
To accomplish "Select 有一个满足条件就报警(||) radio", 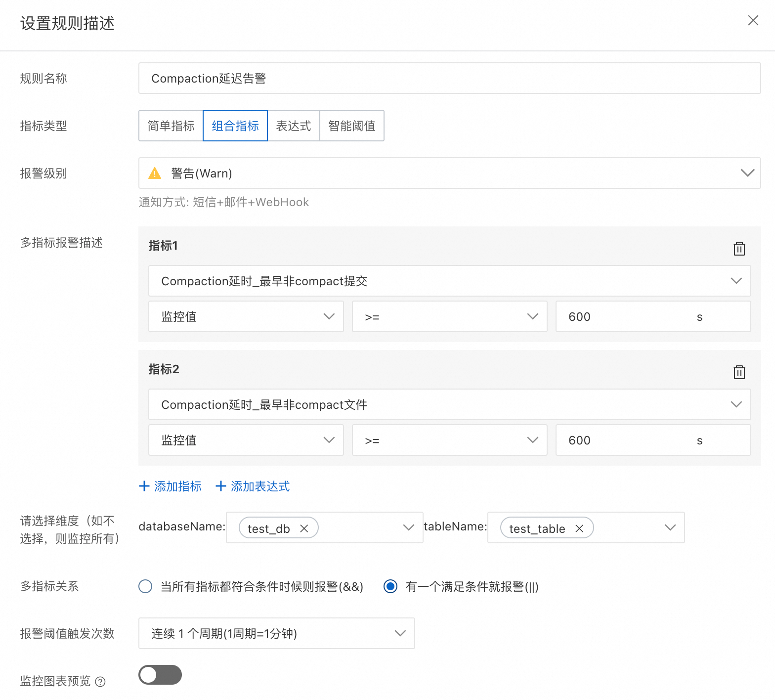I will [390, 586].
